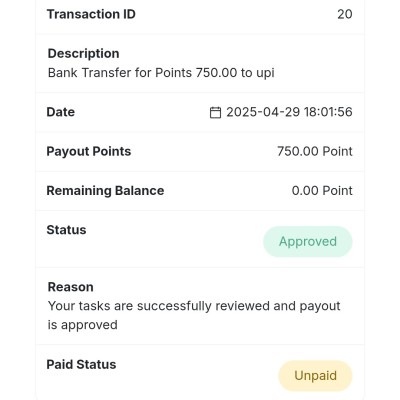Click the Payout Points label
The image size is (400, 400).
pyautogui.click(x=89, y=152)
